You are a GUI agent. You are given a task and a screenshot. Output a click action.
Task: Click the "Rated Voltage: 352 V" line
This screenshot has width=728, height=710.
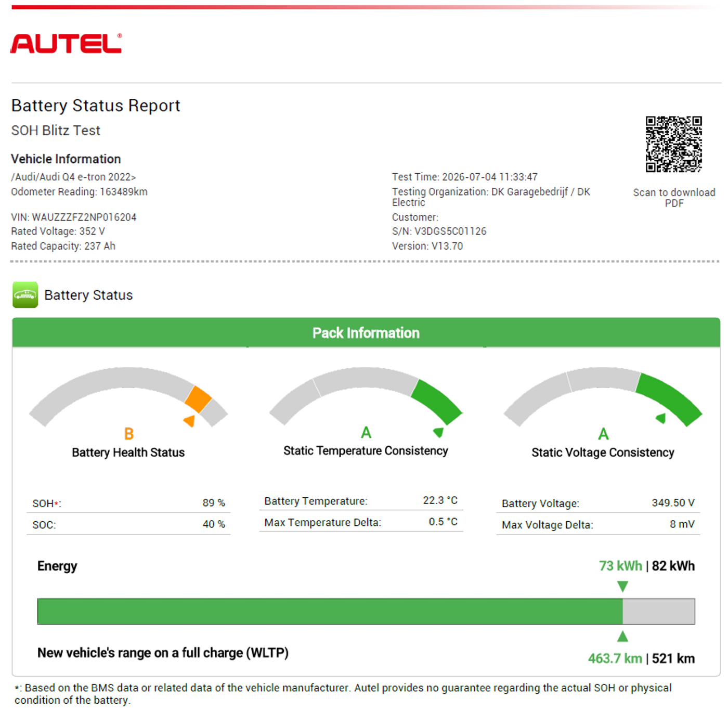tap(58, 231)
